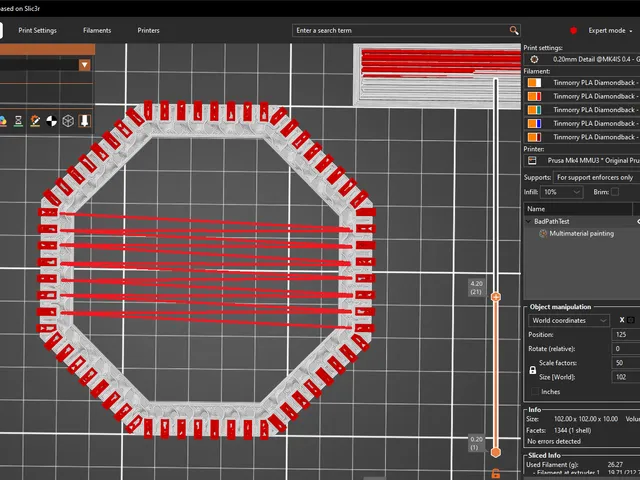Click the print settings cog icon
The height and width of the screenshot is (480, 640).
tap(534, 59)
